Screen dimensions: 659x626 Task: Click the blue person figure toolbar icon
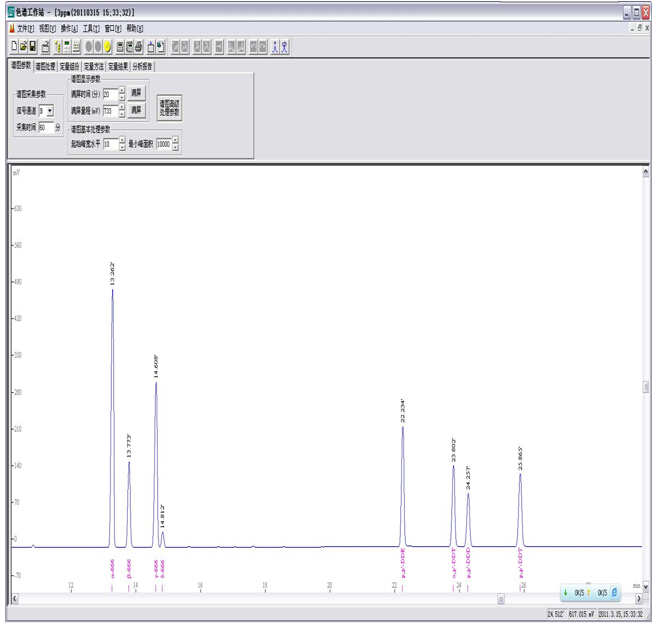point(275,47)
